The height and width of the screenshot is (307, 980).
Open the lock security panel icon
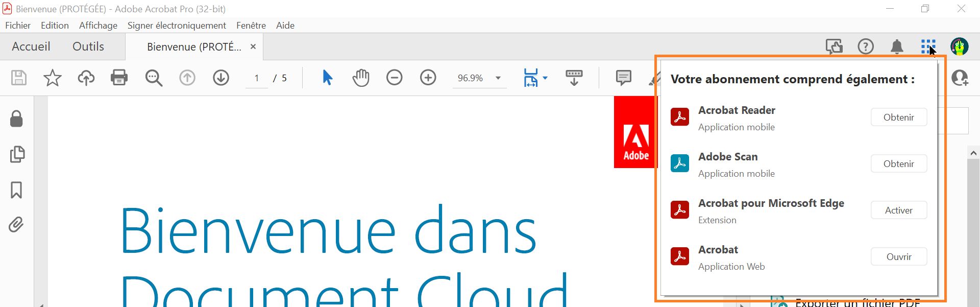[16, 119]
